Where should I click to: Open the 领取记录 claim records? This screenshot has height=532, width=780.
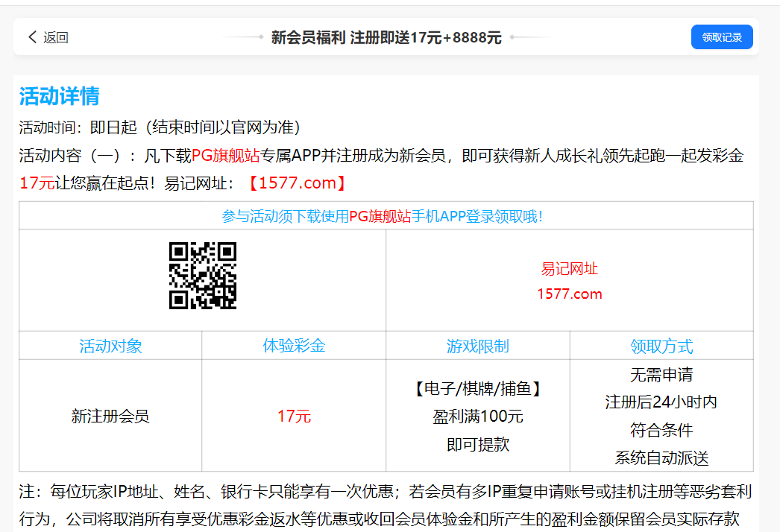pyautogui.click(x=721, y=37)
